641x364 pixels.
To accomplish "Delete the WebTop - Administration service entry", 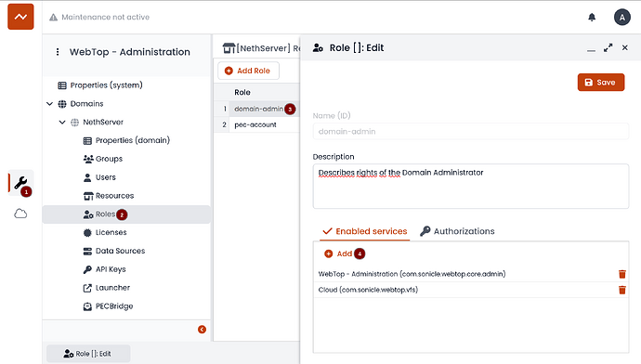I will (622, 274).
